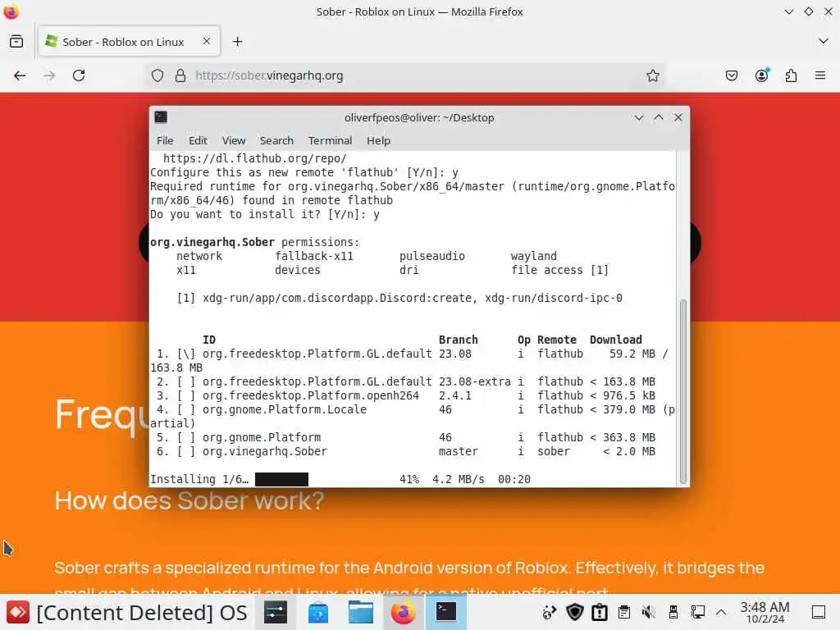The width and height of the screenshot is (840, 630).
Task: Open the terminal Search menu
Action: point(276,140)
